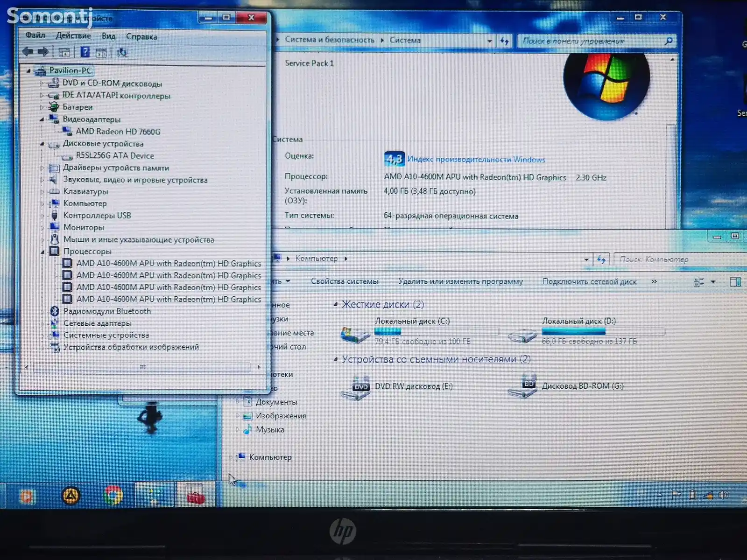Collapse the Дисковые устройства node
The image size is (747, 560).
42,144
